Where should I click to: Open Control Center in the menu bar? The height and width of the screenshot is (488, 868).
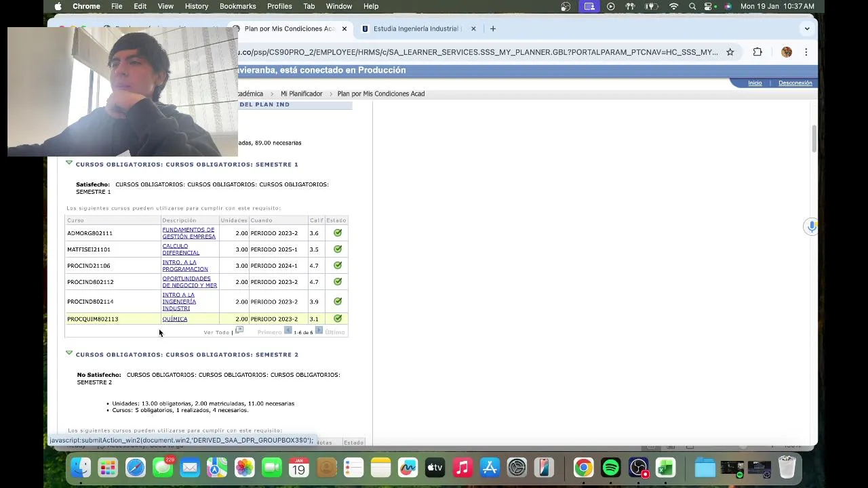click(x=709, y=6)
